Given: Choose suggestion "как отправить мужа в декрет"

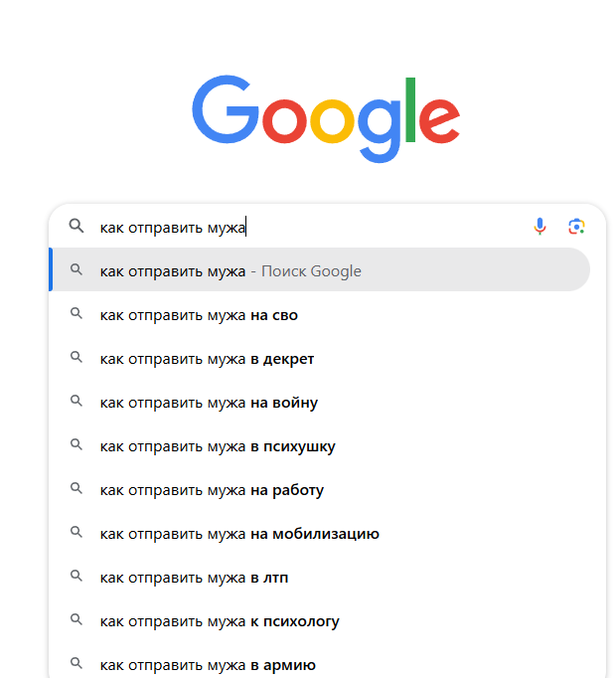Looking at the screenshot, I should click(207, 359).
